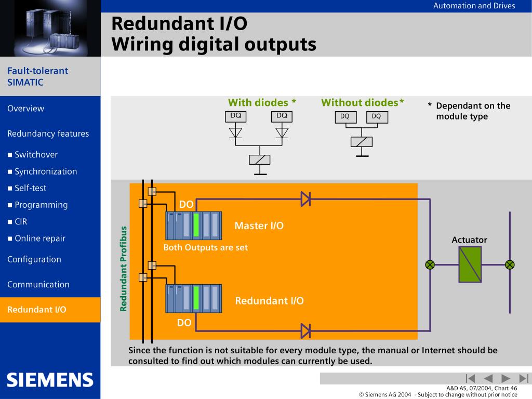Click the 'With diodes *' heading

click(262, 102)
